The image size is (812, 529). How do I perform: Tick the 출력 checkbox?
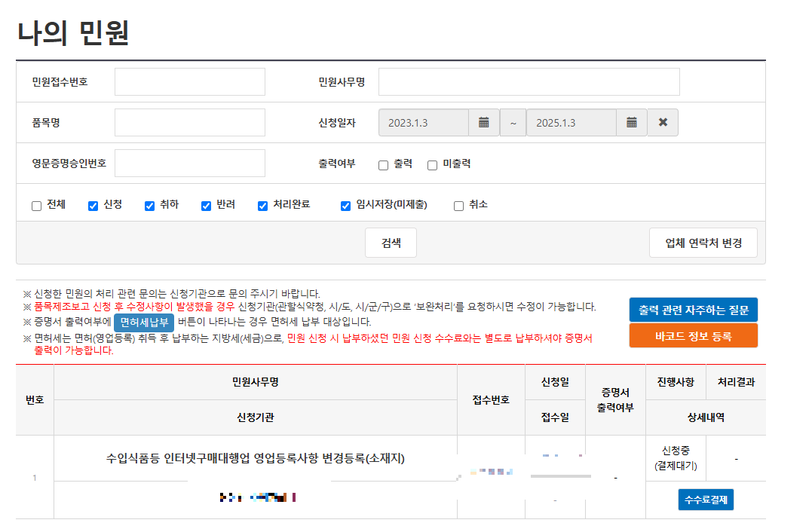(x=383, y=165)
